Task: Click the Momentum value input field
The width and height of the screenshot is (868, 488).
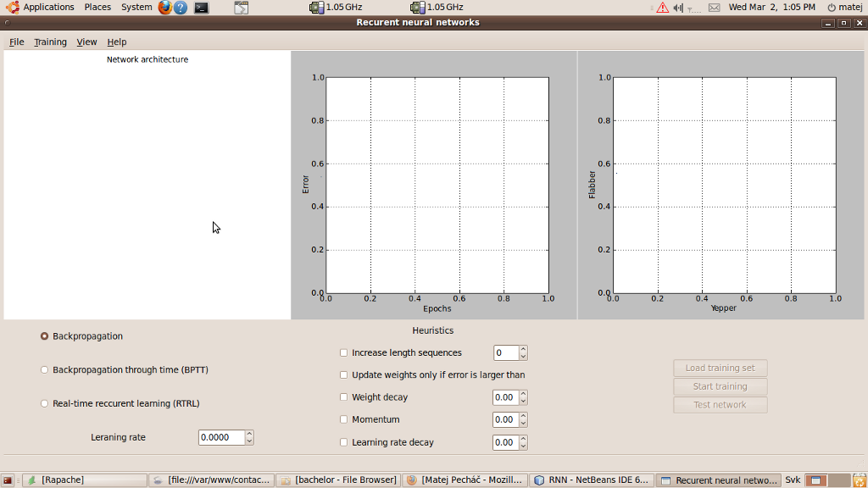Action: (504, 419)
